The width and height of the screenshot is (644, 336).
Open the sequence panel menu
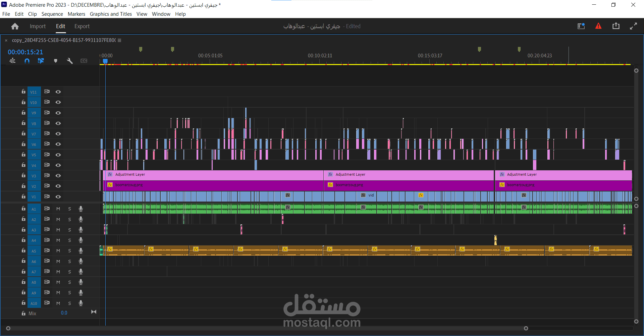[119, 40]
